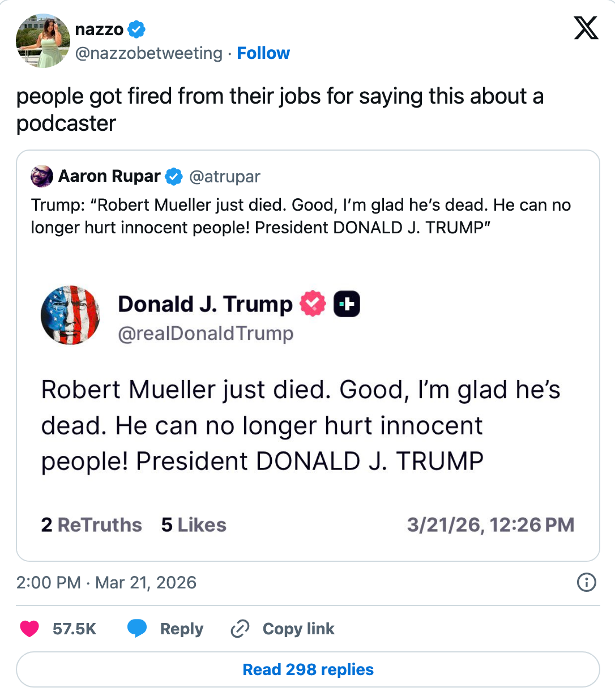Open Aaron Rupar's small avatar

point(42,177)
